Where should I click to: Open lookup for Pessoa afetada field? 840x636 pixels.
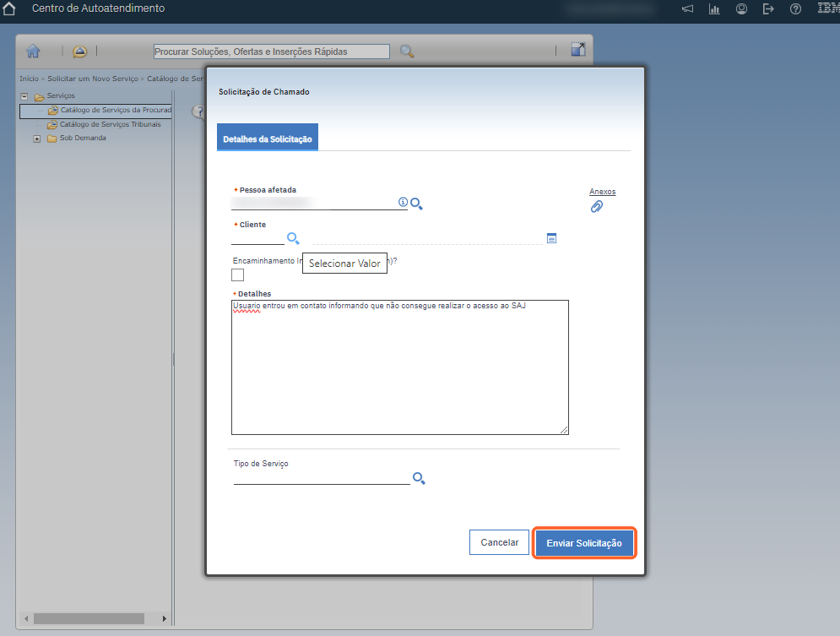(x=416, y=204)
